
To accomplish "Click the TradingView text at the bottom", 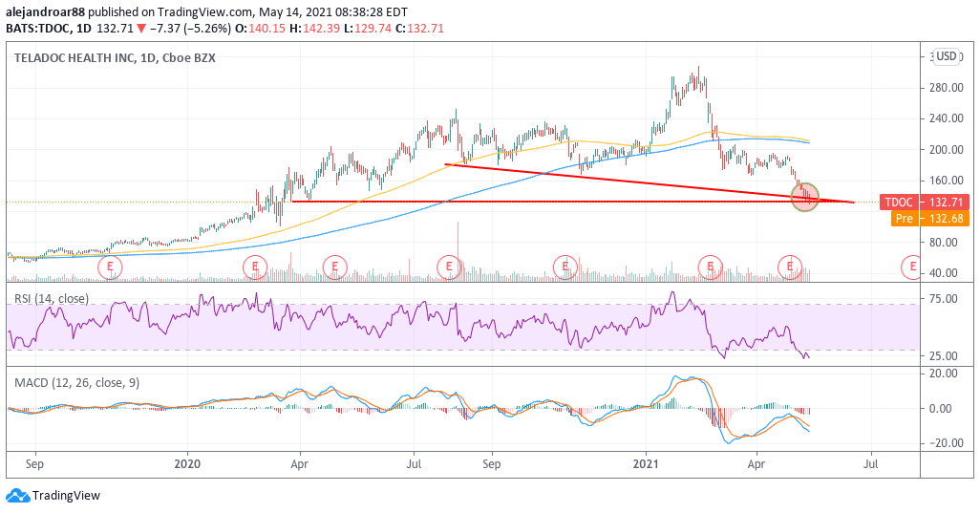I will click(x=66, y=496).
